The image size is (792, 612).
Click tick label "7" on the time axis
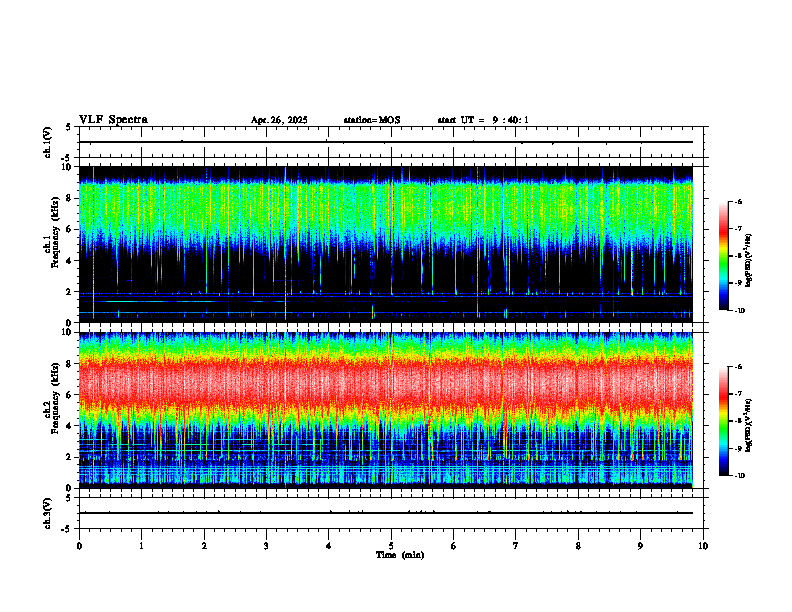(x=516, y=546)
